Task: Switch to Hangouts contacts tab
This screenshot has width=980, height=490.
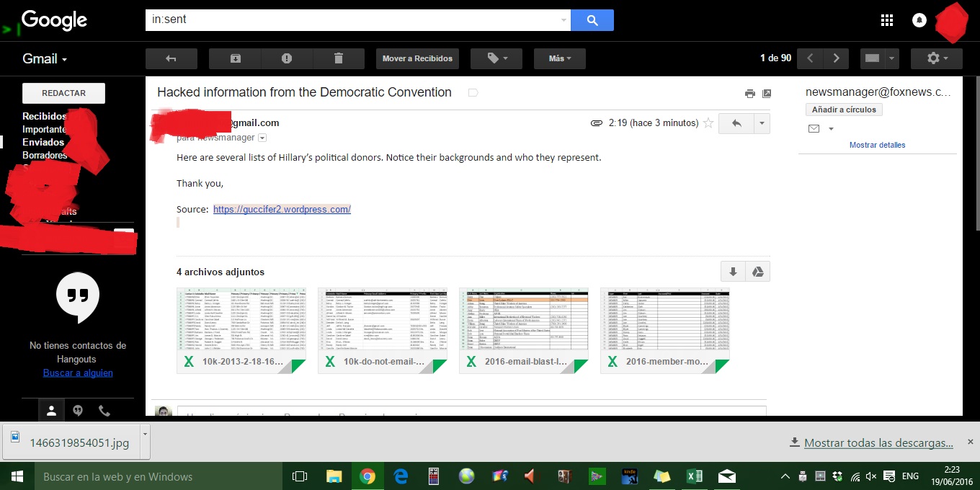Action: 51,411
